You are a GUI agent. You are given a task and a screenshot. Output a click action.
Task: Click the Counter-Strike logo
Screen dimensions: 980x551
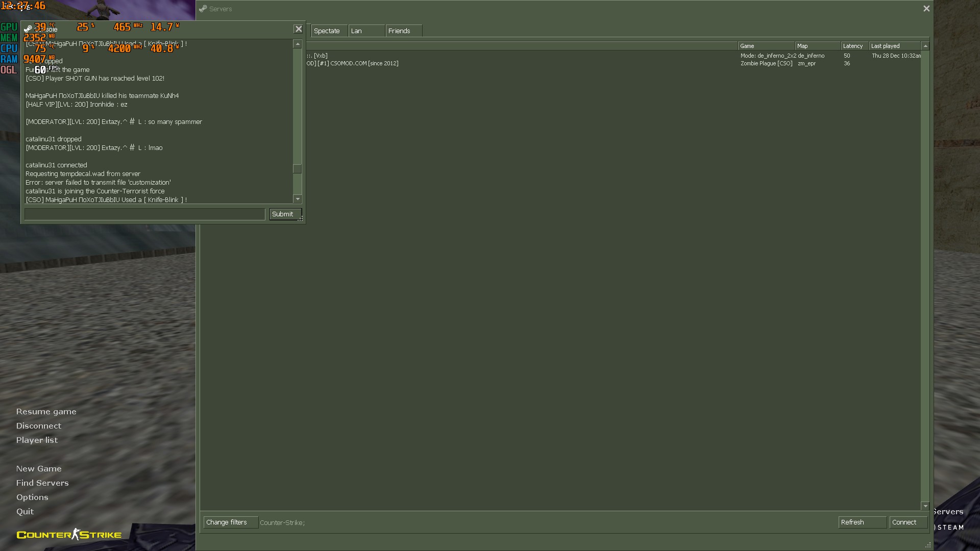[x=69, y=534]
